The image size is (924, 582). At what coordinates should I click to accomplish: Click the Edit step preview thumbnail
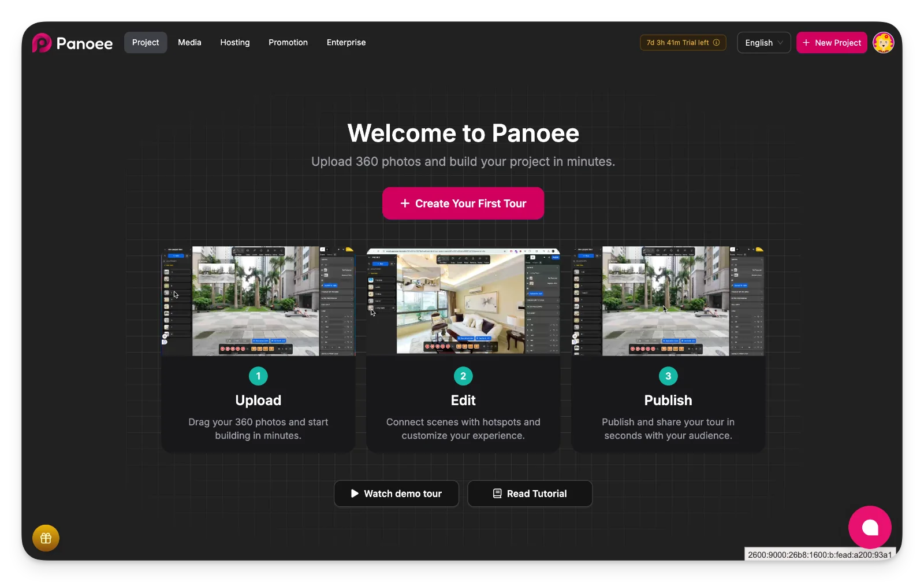(x=463, y=301)
